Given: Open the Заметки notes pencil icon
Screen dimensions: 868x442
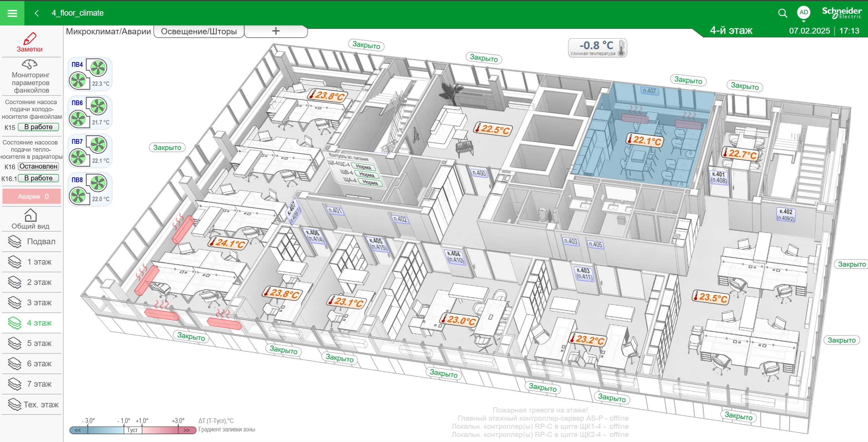Looking at the screenshot, I should click(30, 39).
